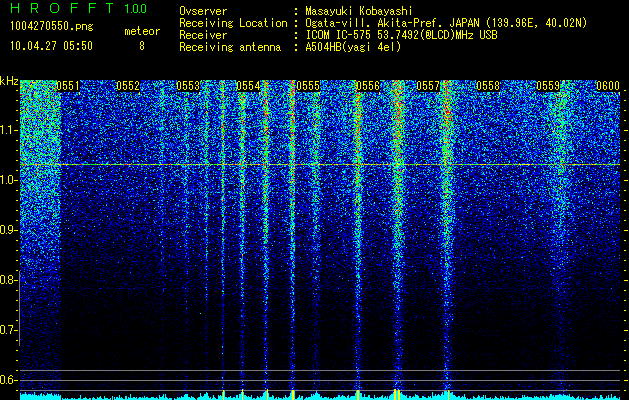The height and width of the screenshot is (400, 629).
Task: Select ICOM IC-575 53.7492 MHz receiver text
Action: click(401, 35)
